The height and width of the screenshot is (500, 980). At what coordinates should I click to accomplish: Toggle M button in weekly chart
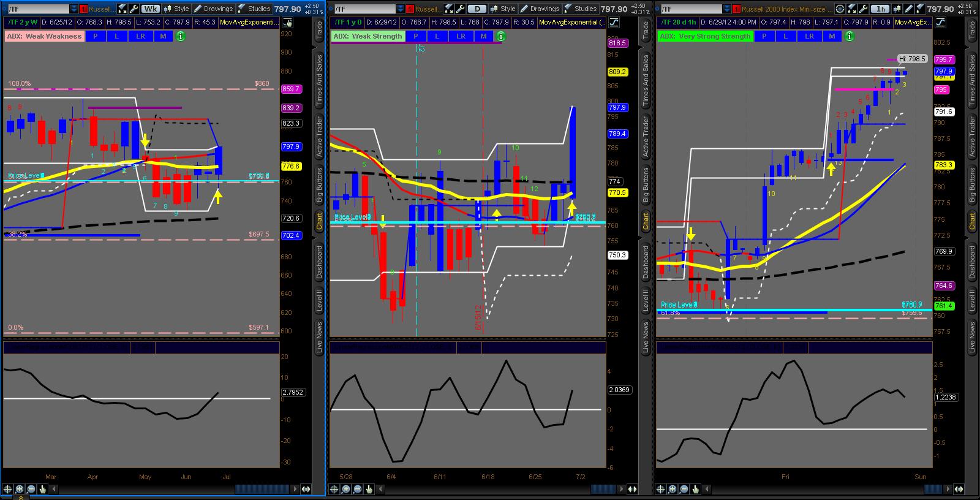pos(163,36)
